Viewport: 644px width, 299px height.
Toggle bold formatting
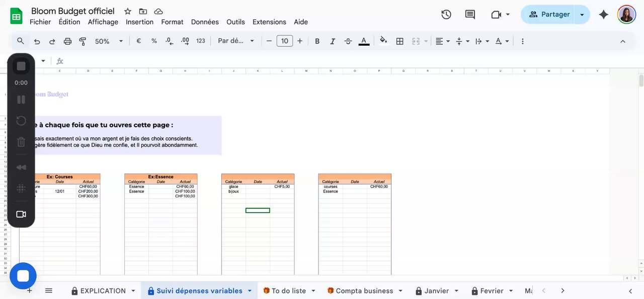(317, 41)
